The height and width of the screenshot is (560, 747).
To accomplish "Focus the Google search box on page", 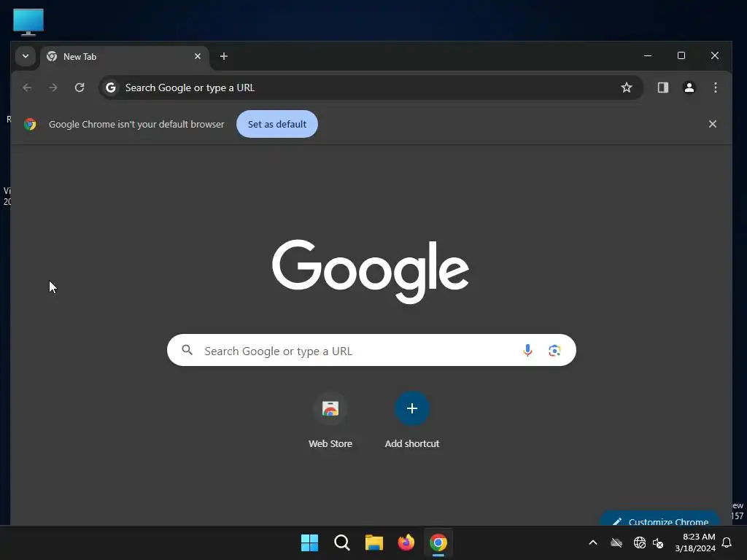I will pyautogui.click(x=371, y=351).
